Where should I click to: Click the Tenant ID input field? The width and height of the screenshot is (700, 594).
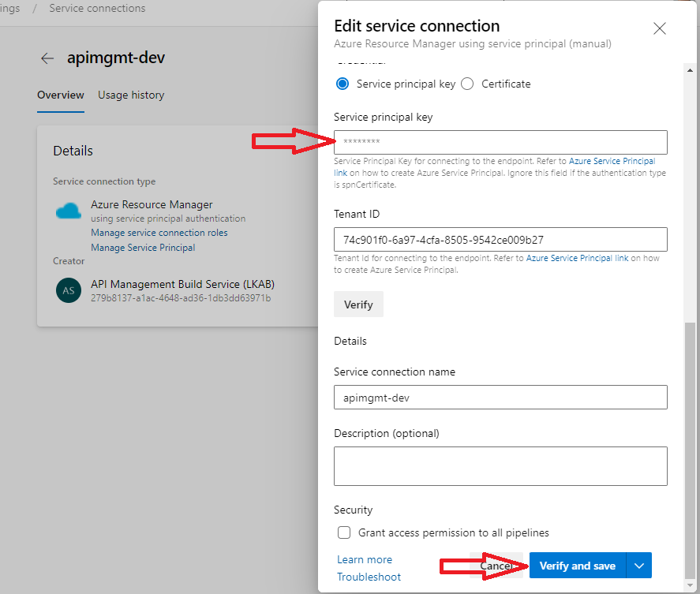500,239
